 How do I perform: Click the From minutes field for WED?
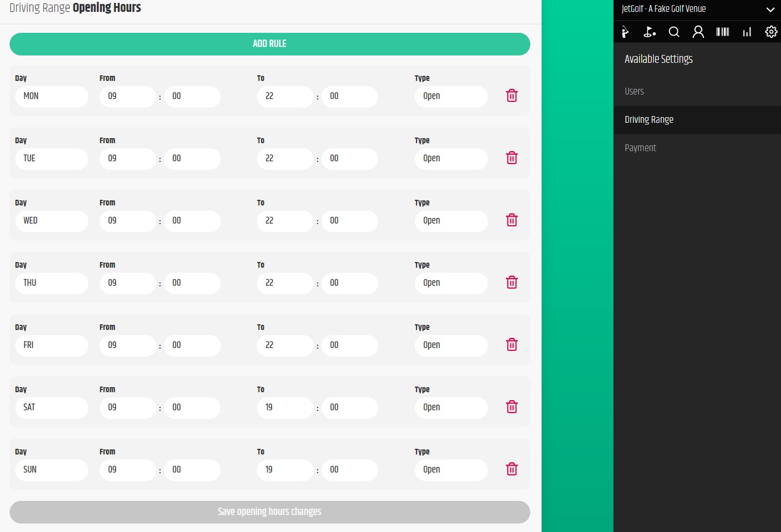point(192,221)
